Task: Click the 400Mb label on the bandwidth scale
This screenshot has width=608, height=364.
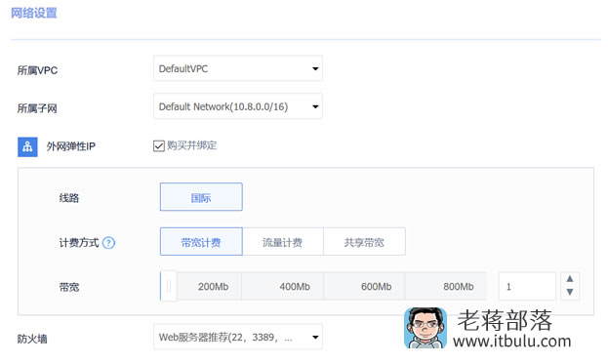Action: [x=295, y=287]
